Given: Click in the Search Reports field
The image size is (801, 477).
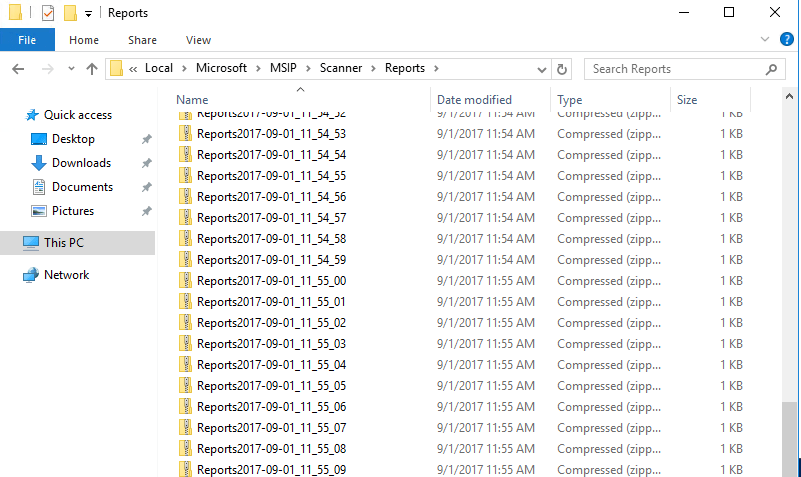Looking at the screenshot, I should (x=670, y=69).
